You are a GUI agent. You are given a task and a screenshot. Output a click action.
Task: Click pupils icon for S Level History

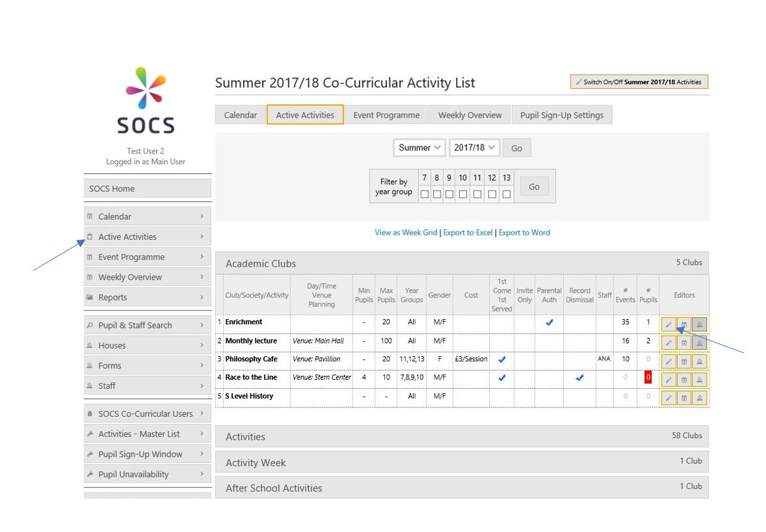pos(700,398)
